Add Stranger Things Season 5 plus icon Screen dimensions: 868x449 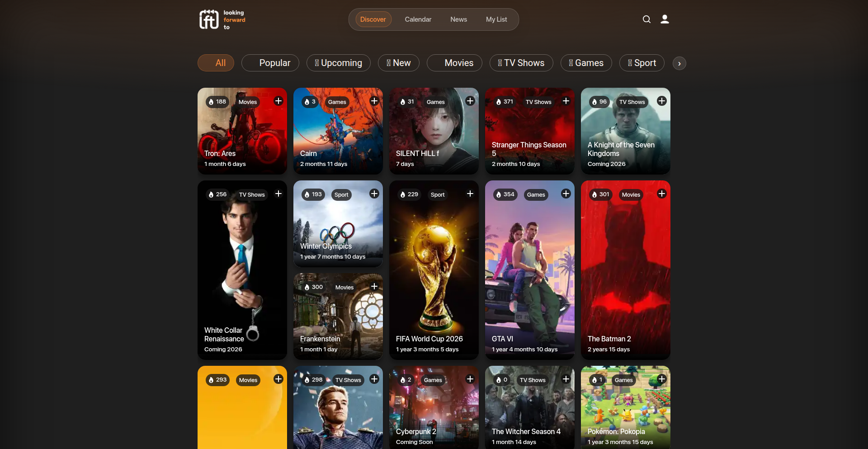(x=566, y=101)
